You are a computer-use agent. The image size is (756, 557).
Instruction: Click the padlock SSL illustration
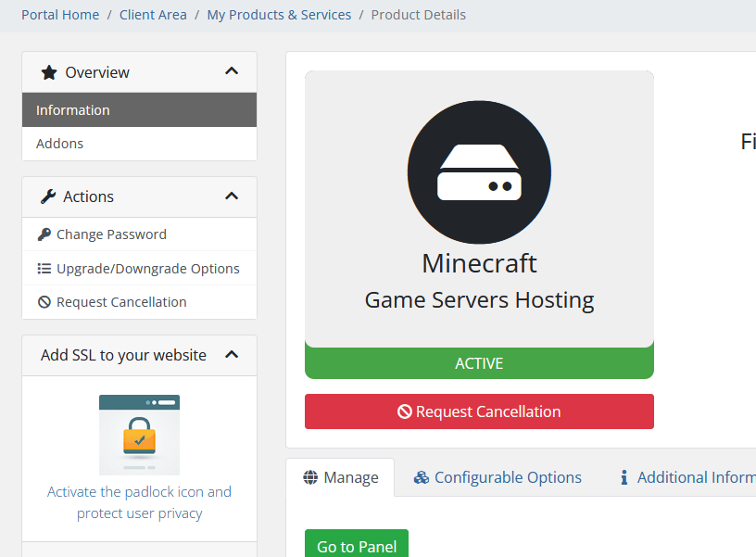(x=139, y=435)
